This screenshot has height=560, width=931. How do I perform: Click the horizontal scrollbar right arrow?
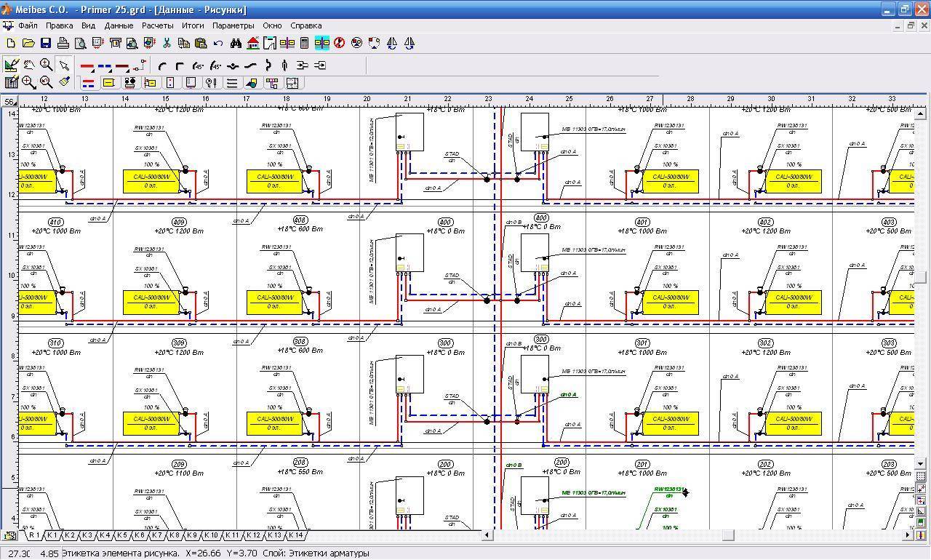(x=908, y=535)
